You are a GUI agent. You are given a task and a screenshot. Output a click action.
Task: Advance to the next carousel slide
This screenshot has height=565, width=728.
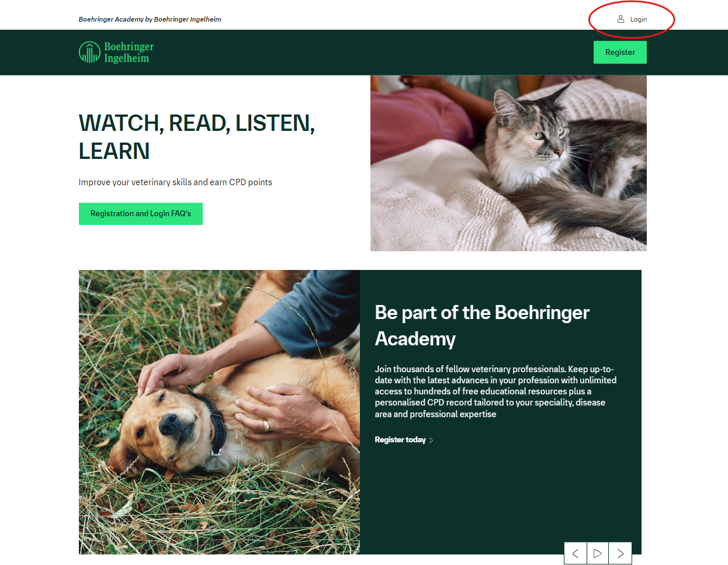click(620, 553)
